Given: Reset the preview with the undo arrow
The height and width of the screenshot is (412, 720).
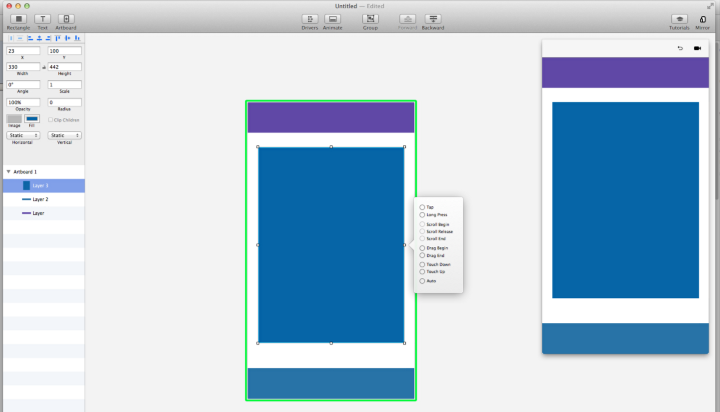Looking at the screenshot, I should [681, 48].
